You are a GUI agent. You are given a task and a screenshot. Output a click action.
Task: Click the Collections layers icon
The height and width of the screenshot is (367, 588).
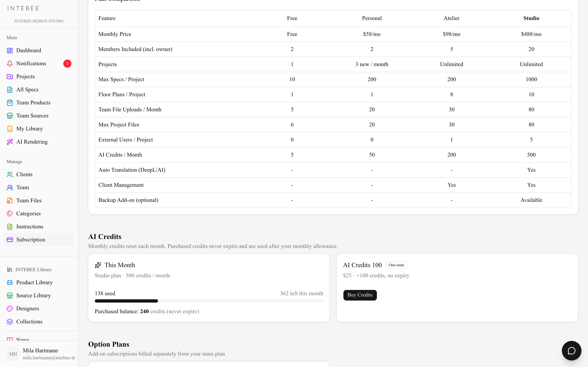click(x=10, y=322)
